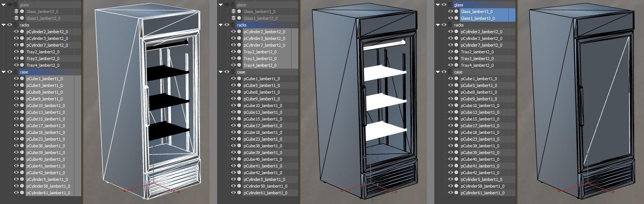
Task: Click the fridge in the wireframe viewport
Action: (147, 102)
